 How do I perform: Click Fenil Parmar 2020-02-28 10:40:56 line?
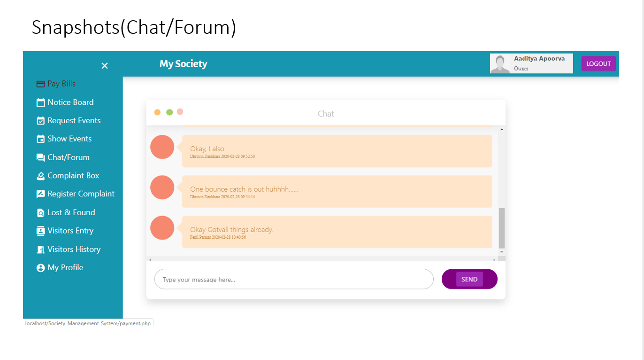[218, 237]
